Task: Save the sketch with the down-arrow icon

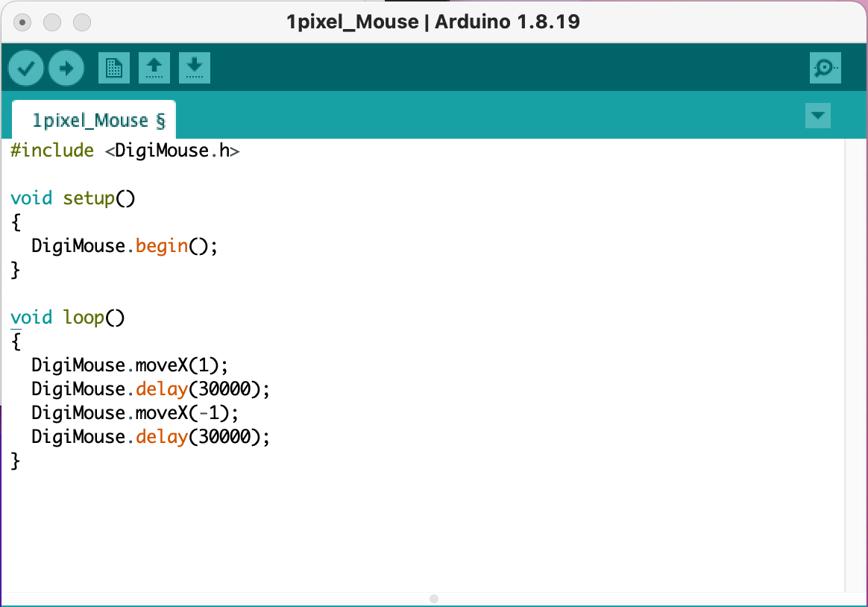Action: 195,68
